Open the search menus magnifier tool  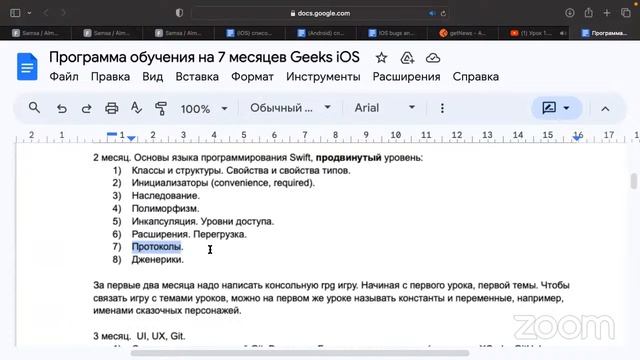pyautogui.click(x=34, y=108)
